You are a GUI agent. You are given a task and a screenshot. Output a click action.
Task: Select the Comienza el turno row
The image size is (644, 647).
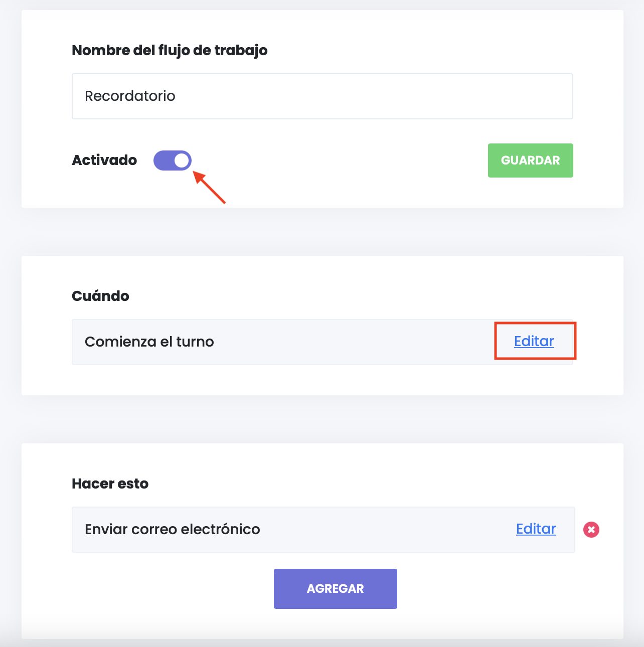pyautogui.click(x=323, y=342)
